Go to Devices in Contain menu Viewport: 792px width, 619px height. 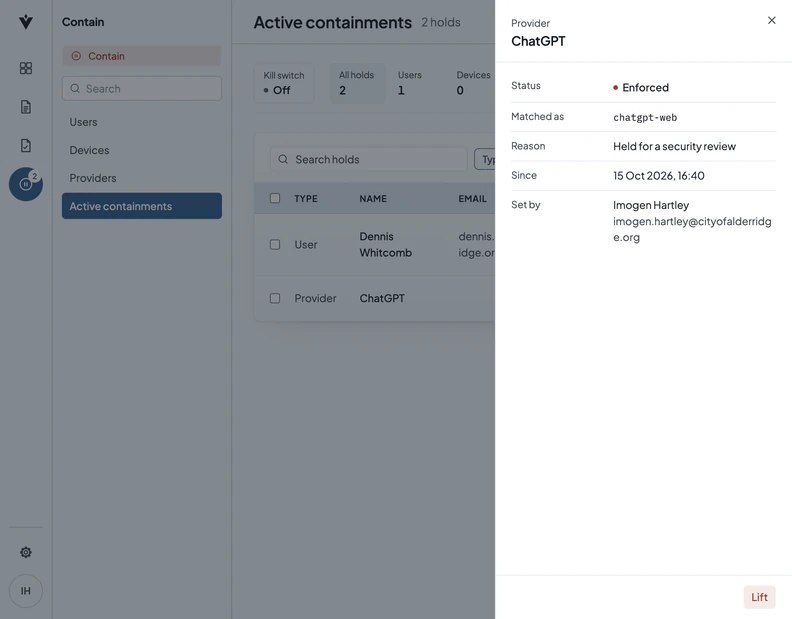click(x=141, y=150)
